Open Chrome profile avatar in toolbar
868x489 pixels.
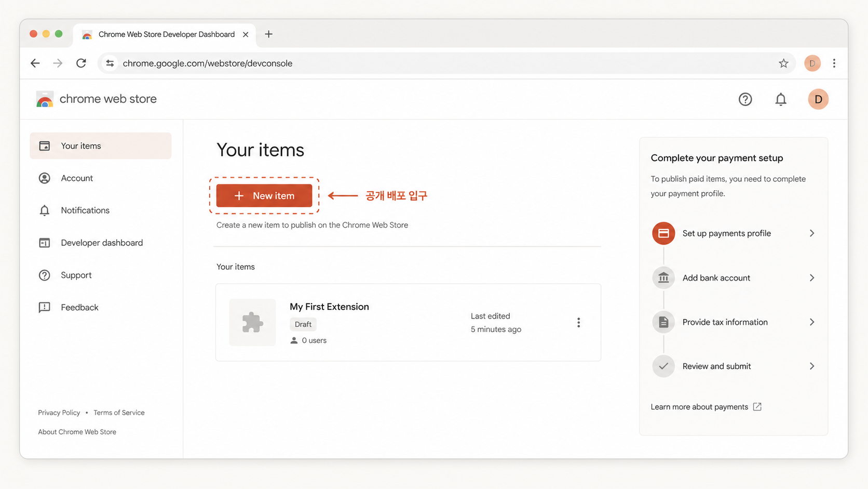click(x=812, y=63)
